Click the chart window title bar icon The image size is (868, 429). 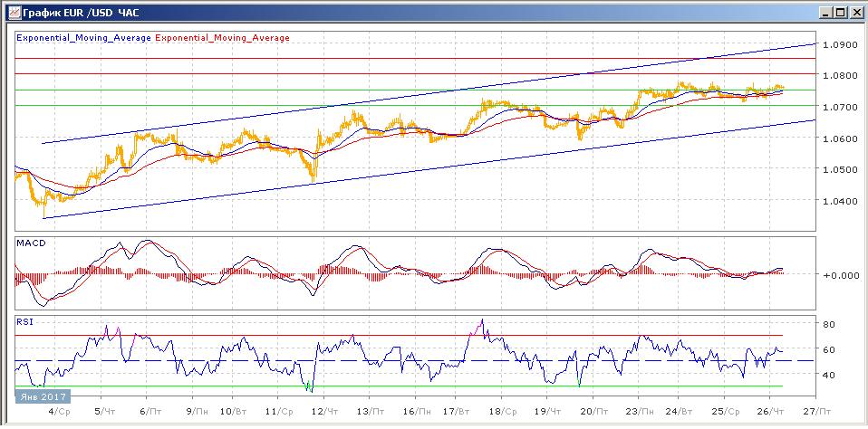coord(14,12)
